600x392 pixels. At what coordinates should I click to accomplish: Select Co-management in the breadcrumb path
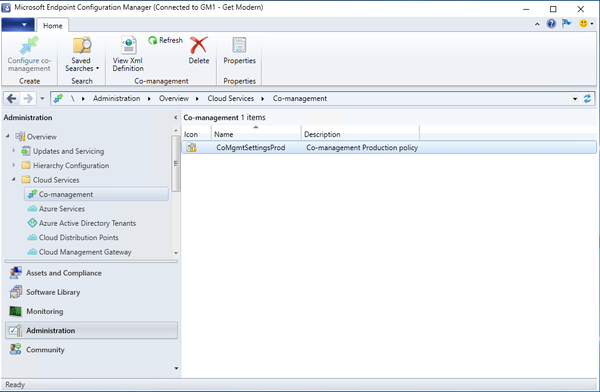(300, 98)
